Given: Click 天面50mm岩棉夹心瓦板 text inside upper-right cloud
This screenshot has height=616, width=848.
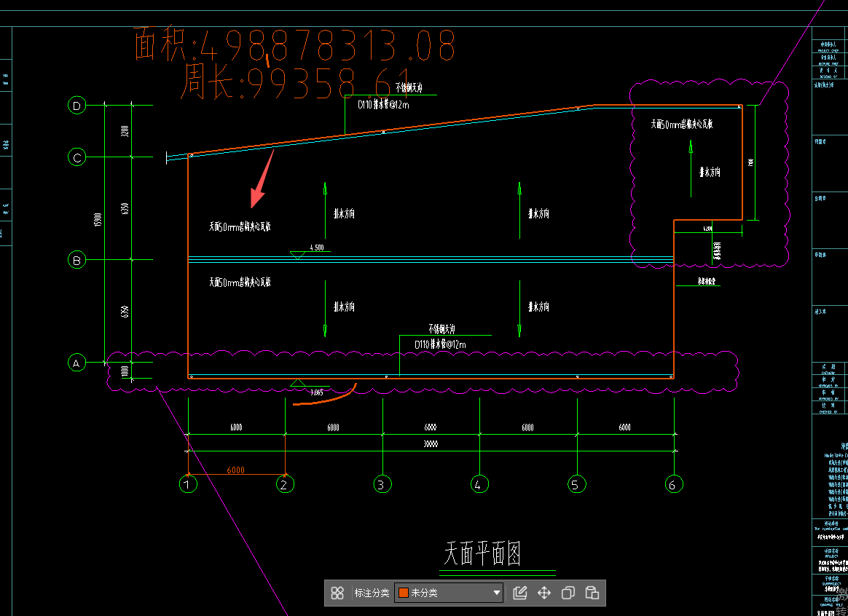Looking at the screenshot, I should [681, 125].
